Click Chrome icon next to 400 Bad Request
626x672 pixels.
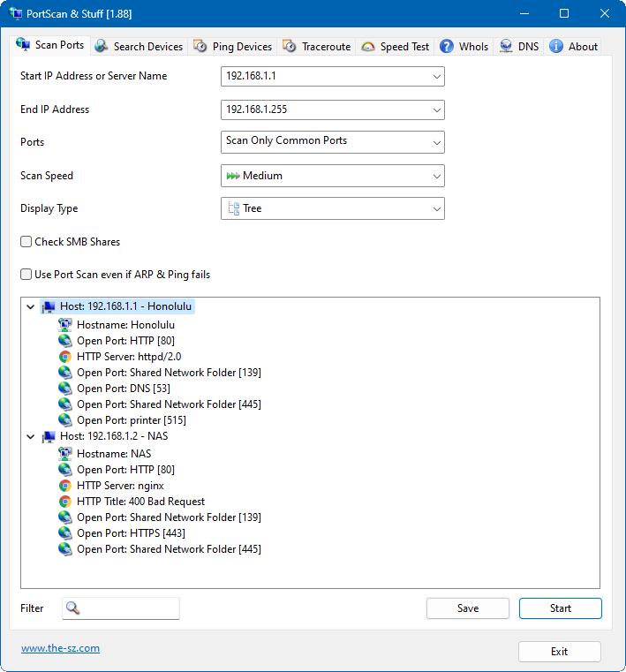click(65, 502)
